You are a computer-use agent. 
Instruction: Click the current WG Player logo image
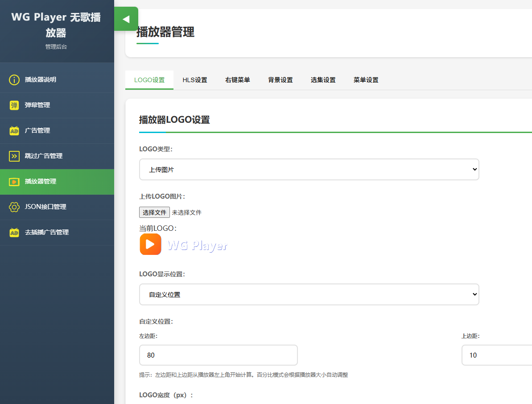(x=184, y=245)
